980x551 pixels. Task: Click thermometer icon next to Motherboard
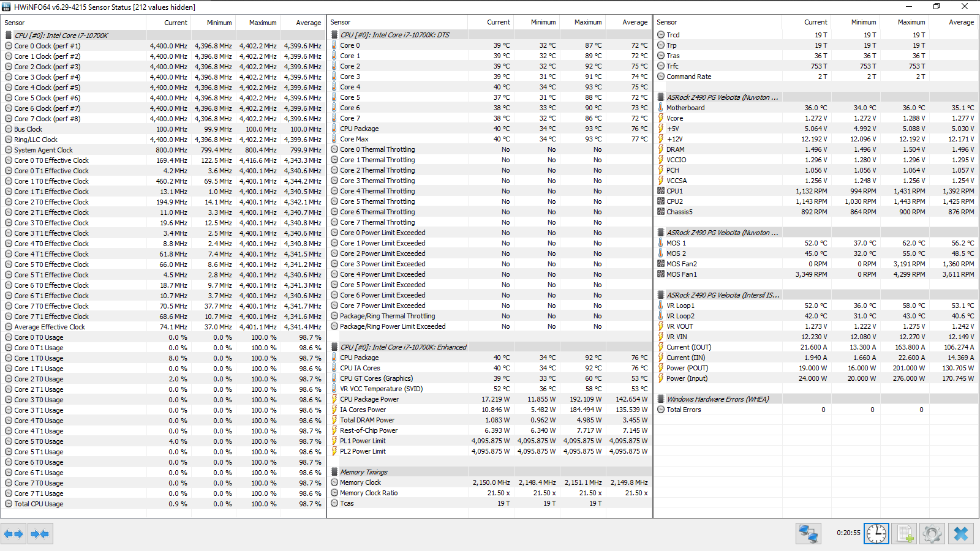click(661, 108)
